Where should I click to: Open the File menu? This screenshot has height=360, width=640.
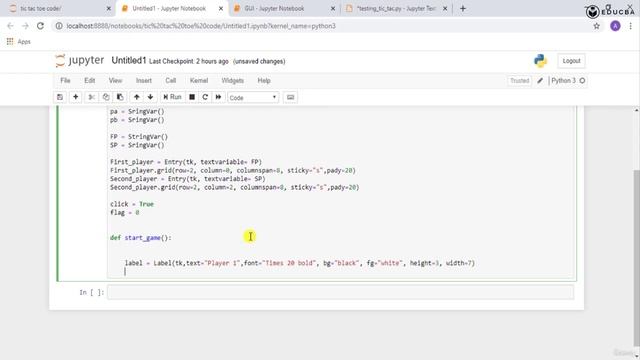click(x=65, y=80)
